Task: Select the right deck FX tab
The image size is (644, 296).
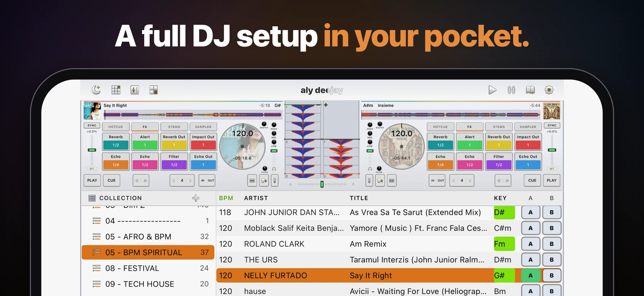Action: [469, 127]
